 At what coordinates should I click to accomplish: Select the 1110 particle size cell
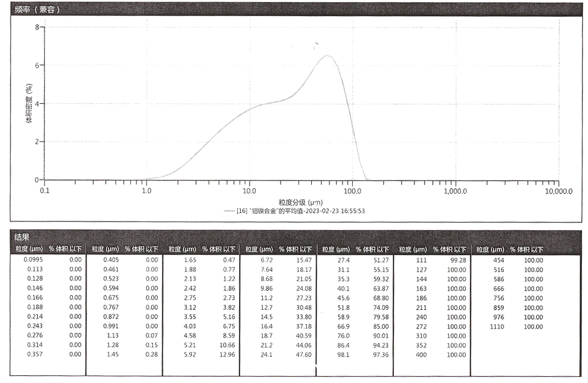tap(497, 326)
